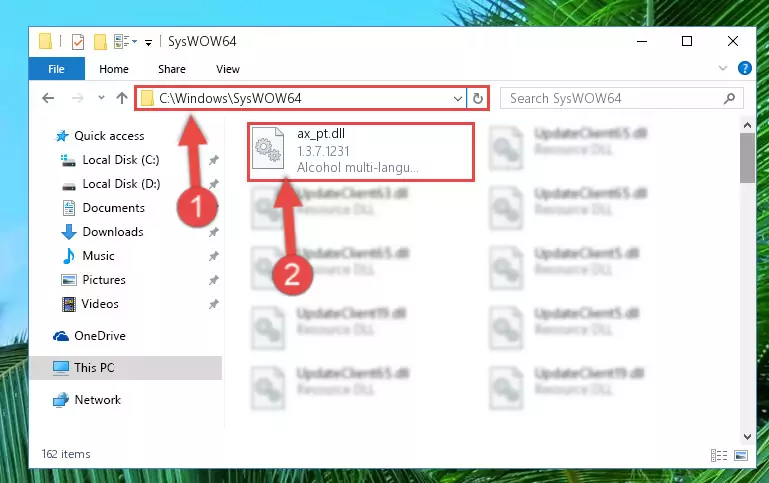Click the Music note icon
This screenshot has height=483, width=769.
pos(69,256)
